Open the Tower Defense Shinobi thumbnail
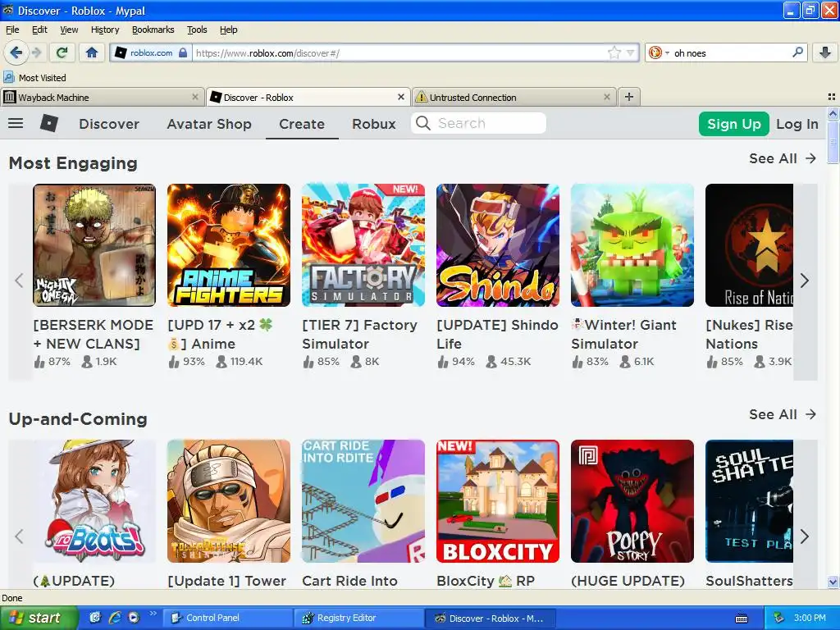840x630 pixels. (x=229, y=501)
